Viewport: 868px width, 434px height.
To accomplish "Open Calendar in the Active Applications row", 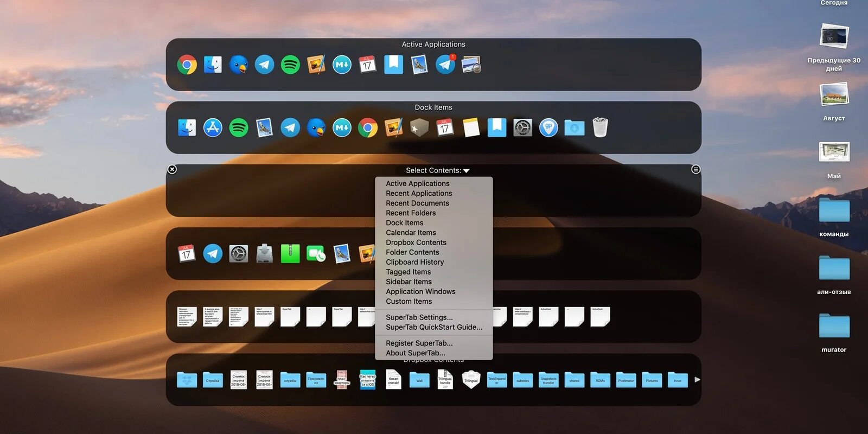I will (367, 65).
